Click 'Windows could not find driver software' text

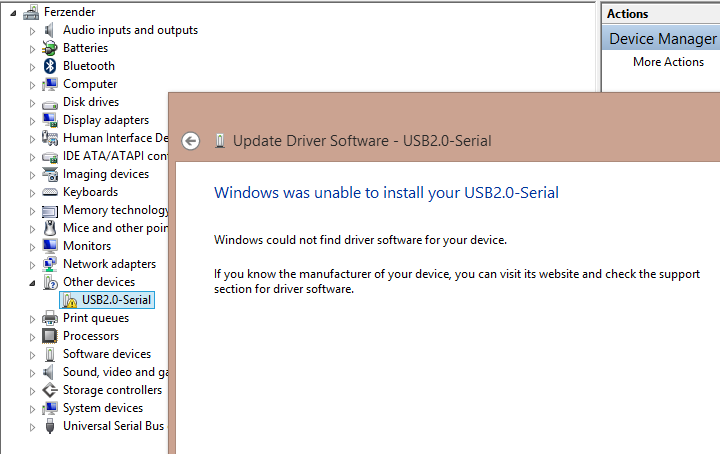tap(360, 240)
